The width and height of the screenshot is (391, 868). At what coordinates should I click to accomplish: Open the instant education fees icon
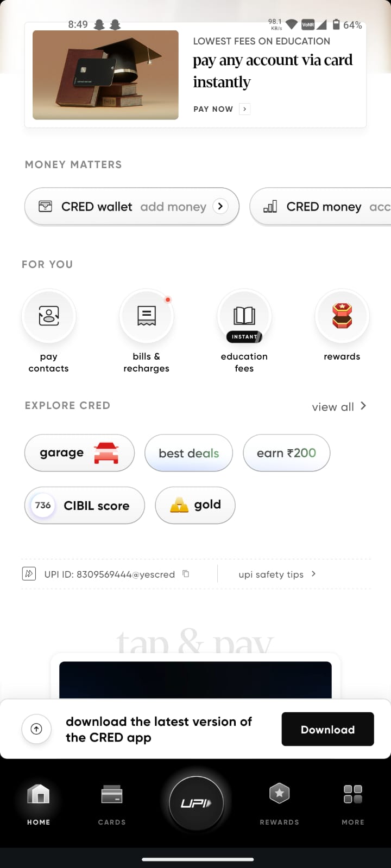(244, 316)
